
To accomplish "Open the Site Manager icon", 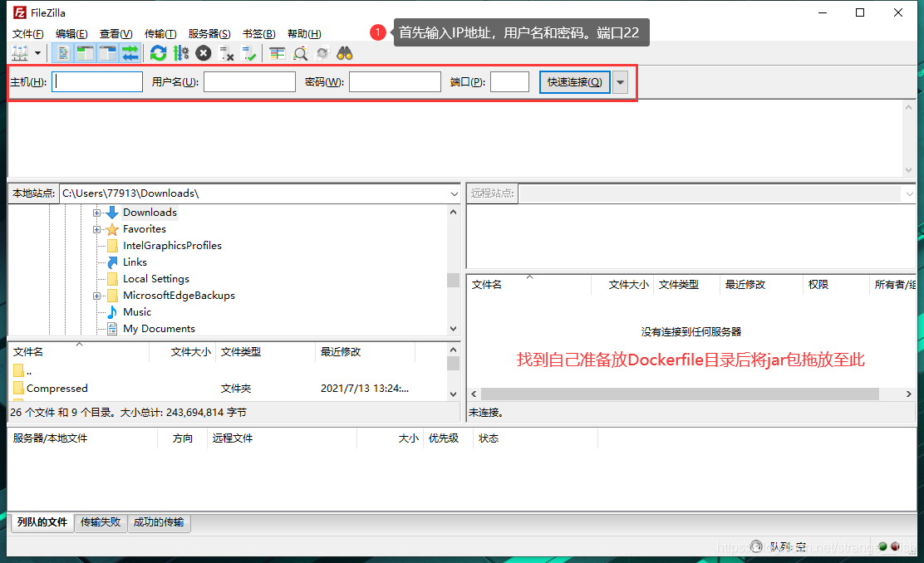I will [x=20, y=54].
